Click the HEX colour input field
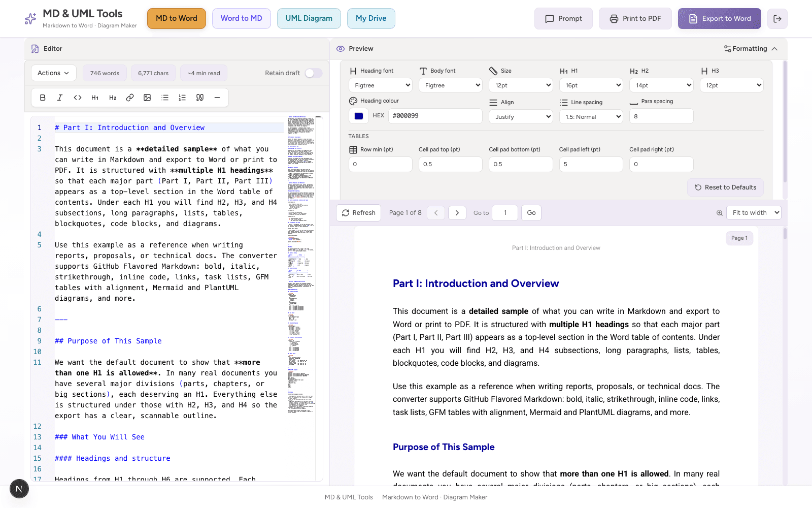Viewport: 812px width, 508px height. coord(435,116)
